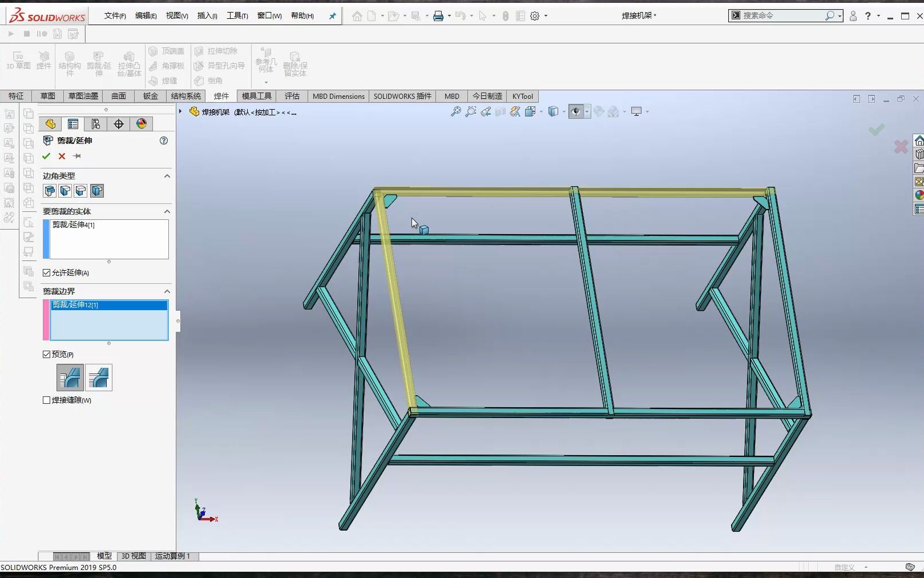Collapse the 边角类型 section
This screenshot has width=924, height=578.
[x=167, y=176]
